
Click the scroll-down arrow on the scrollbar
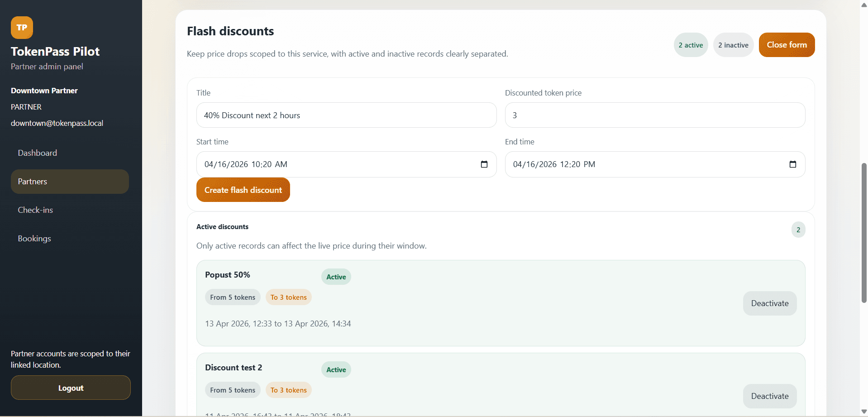pos(863,412)
